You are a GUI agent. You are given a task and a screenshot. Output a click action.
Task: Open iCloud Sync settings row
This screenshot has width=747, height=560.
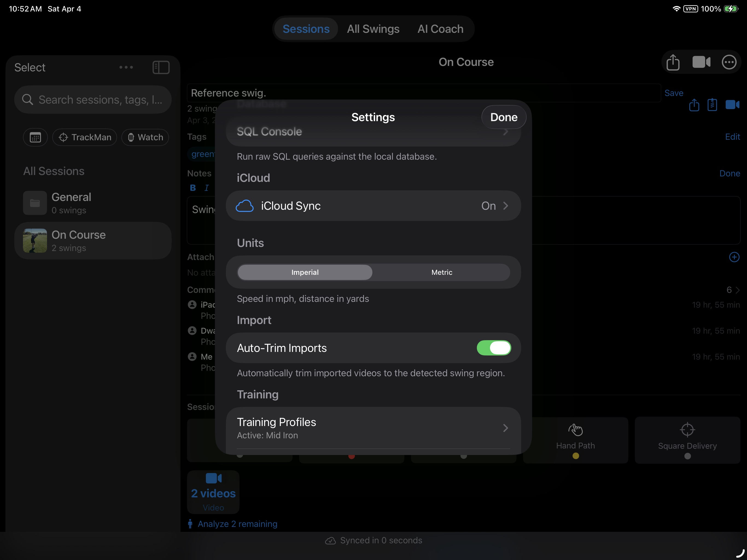click(373, 206)
